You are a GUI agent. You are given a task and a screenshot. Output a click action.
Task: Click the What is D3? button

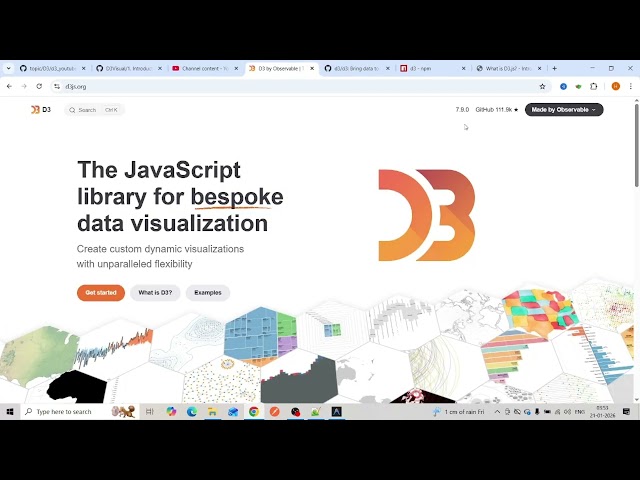tap(155, 293)
